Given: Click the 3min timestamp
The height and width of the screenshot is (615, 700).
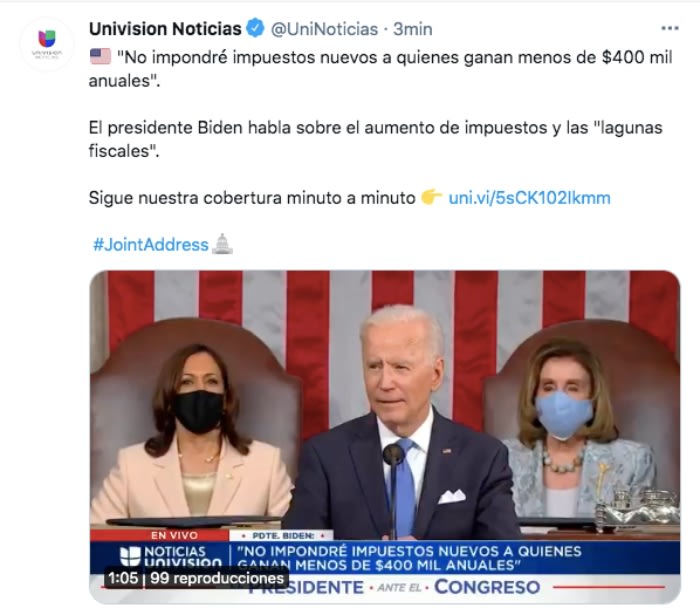Looking at the screenshot, I should [x=412, y=29].
